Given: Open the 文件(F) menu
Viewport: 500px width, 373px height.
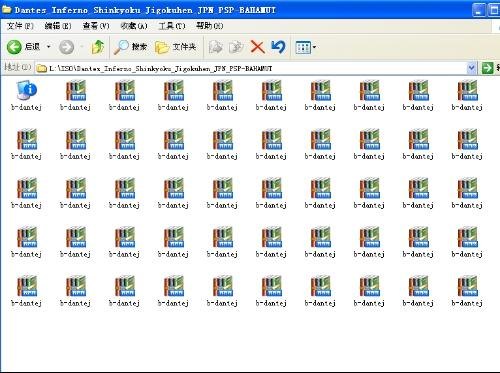Looking at the screenshot, I should coord(20,26).
